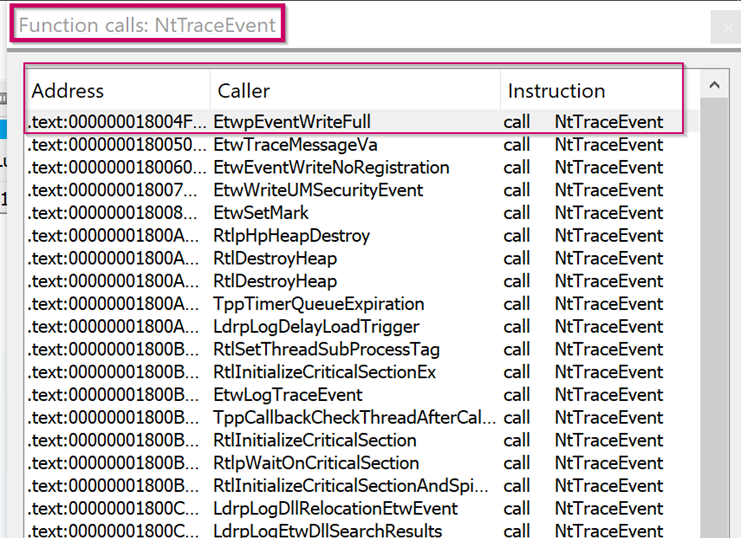
Task: Select the EtwTraceMessageVa row
Action: click(296, 145)
